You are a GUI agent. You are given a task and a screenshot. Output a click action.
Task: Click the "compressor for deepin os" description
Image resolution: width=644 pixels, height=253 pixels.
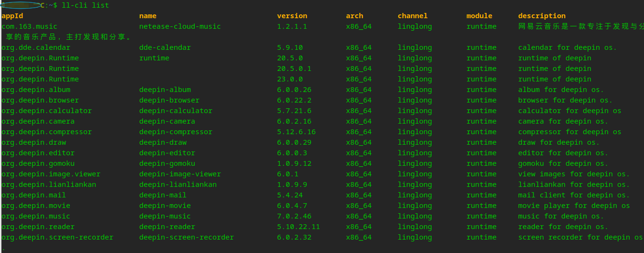click(569, 132)
